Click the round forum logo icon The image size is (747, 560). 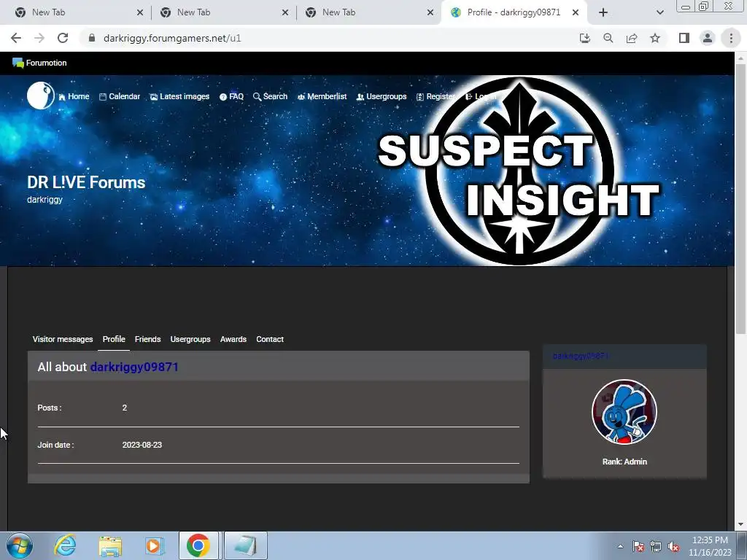click(x=41, y=96)
